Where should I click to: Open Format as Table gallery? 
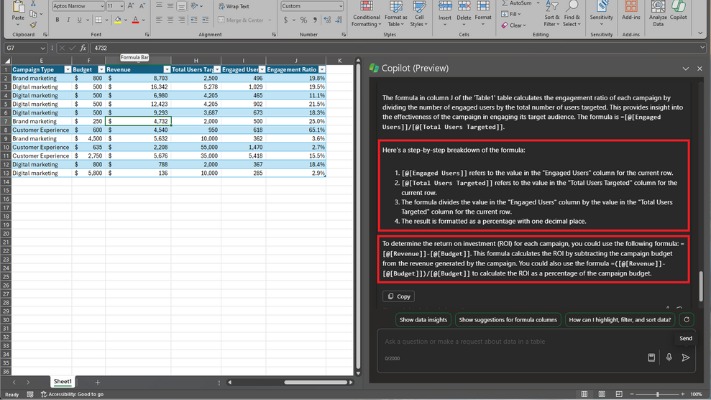pos(396,14)
